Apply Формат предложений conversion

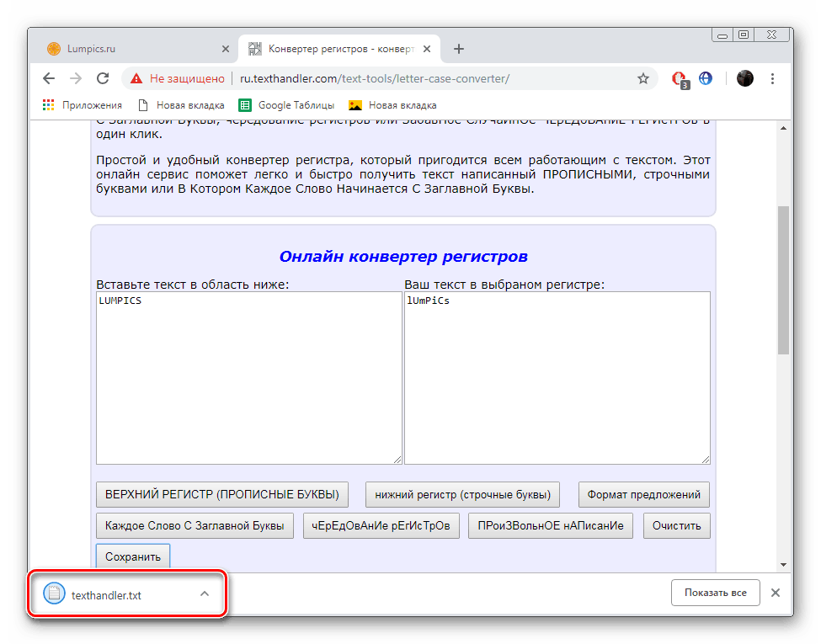pos(644,494)
